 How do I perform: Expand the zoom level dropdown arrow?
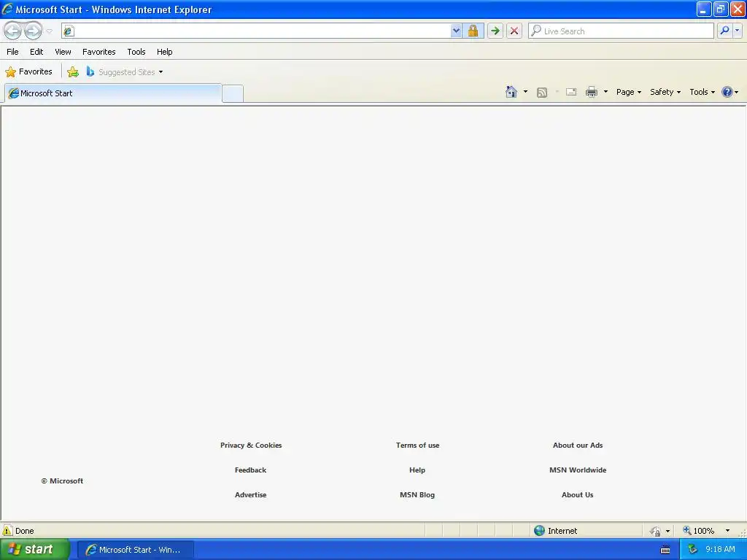tap(727, 531)
